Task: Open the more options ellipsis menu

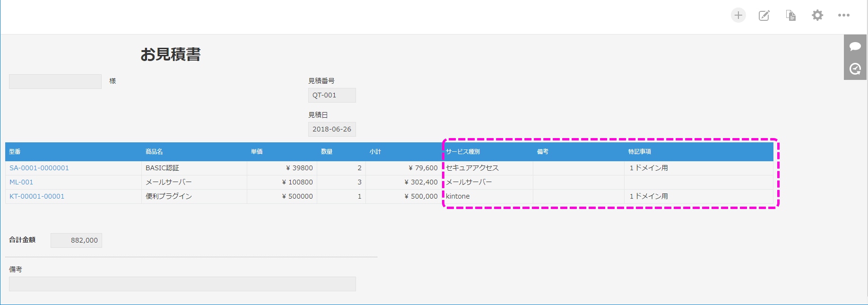Action: (844, 16)
